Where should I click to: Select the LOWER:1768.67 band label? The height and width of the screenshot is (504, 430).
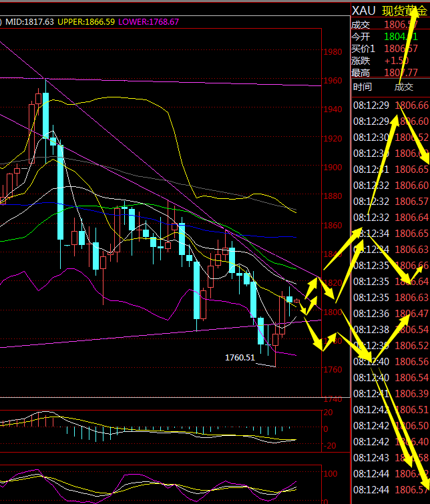149,22
